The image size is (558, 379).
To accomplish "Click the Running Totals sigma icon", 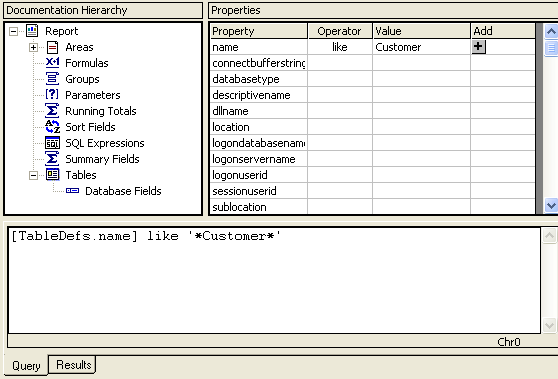I will coord(52,110).
